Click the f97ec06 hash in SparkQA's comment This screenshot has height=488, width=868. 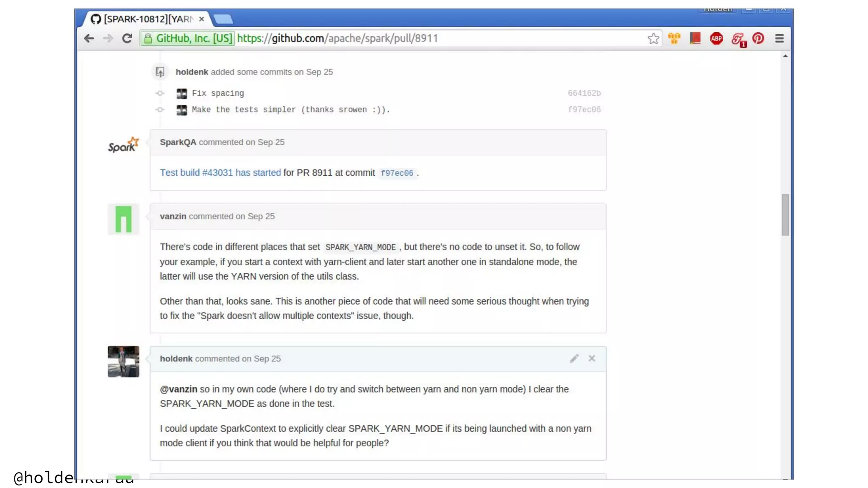click(x=397, y=173)
